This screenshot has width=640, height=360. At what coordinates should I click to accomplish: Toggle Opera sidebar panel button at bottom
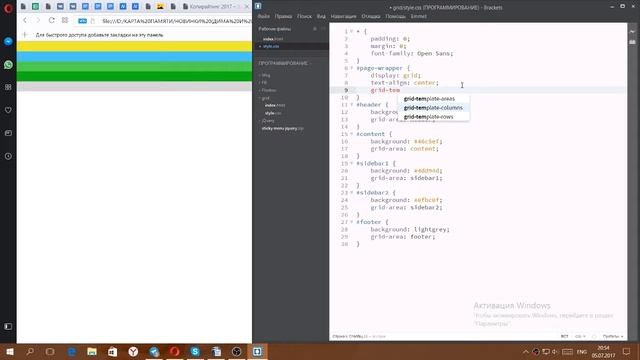click(x=8, y=327)
